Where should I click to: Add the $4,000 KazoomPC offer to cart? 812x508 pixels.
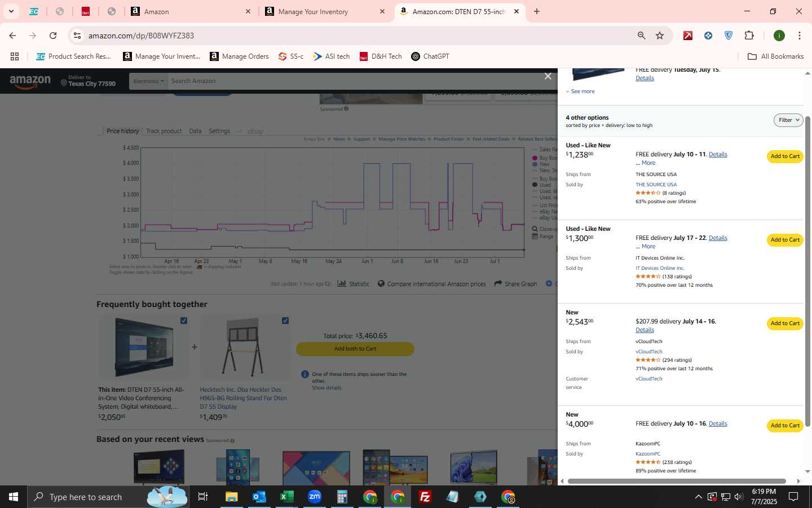coord(785,426)
